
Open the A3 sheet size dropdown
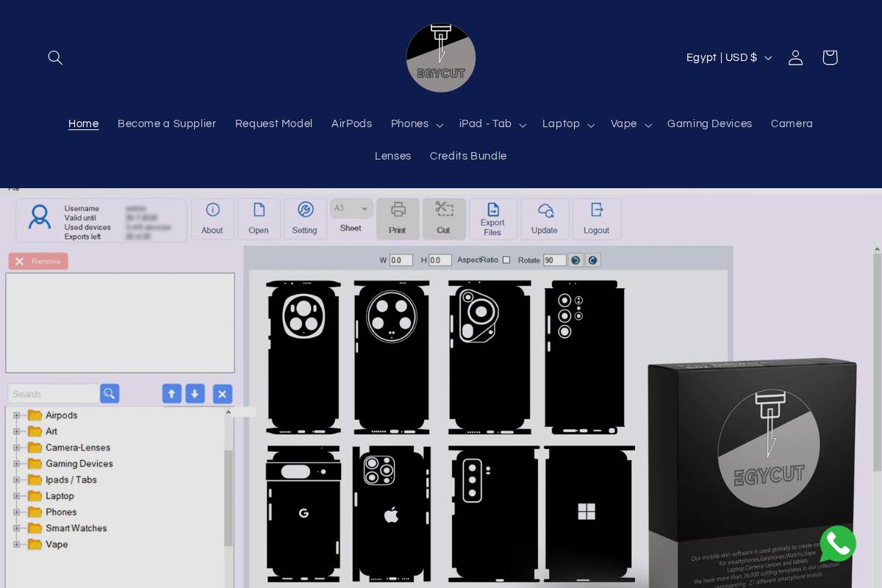pos(351,208)
